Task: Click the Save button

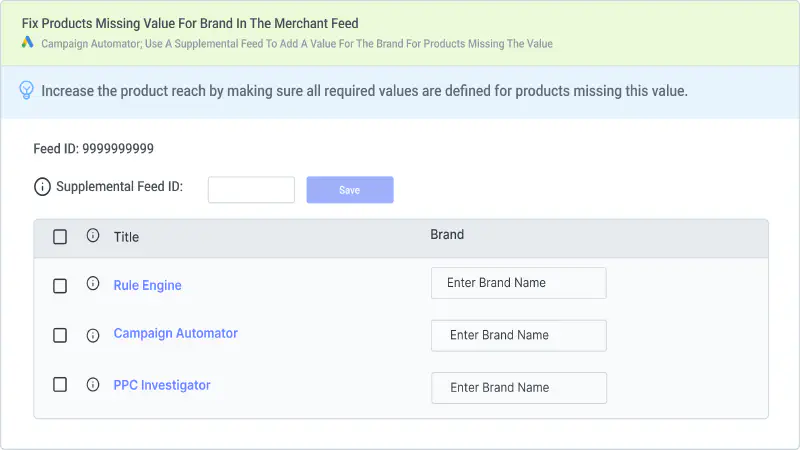Action: coord(350,190)
